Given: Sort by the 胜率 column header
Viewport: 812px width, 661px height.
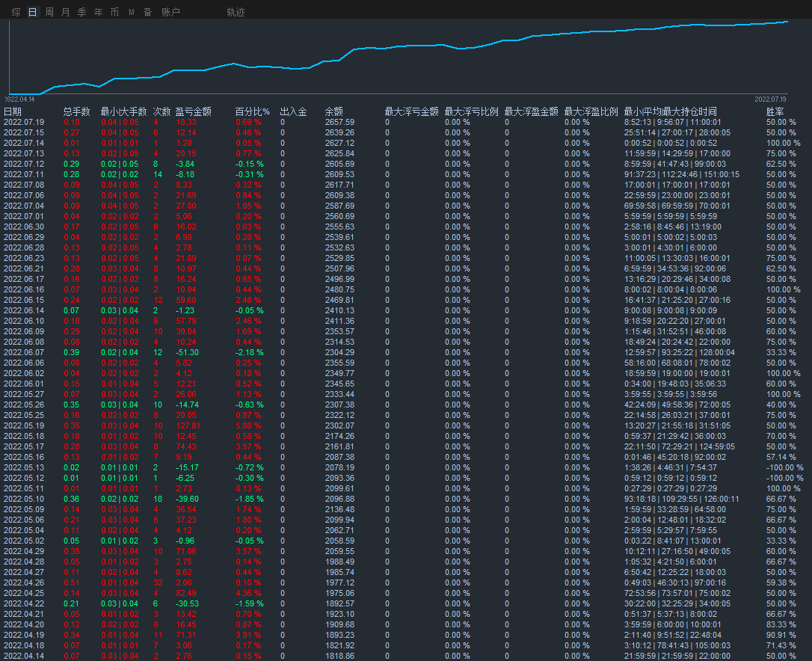Looking at the screenshot, I should (x=775, y=111).
